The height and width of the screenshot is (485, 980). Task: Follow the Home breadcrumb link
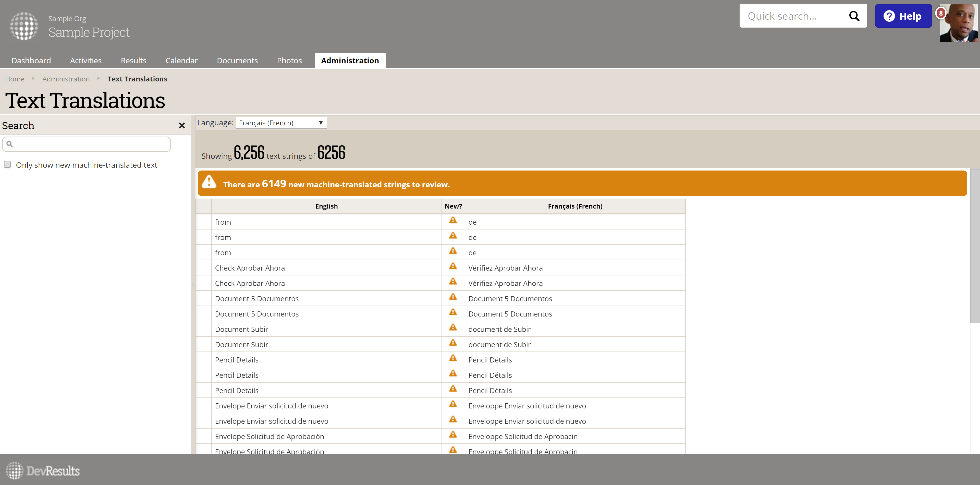(15, 79)
